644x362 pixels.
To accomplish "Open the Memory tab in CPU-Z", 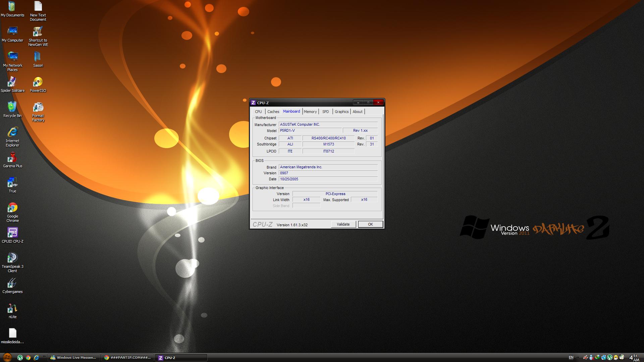I will pos(310,112).
